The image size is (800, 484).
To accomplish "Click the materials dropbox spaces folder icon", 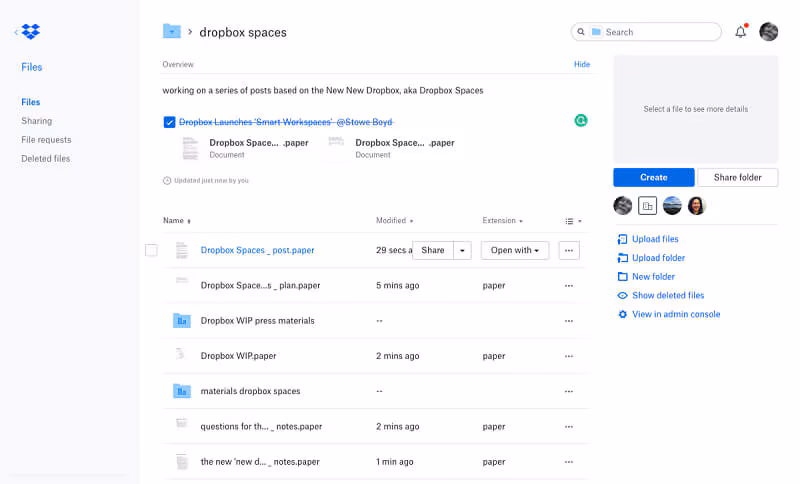I will coord(182,391).
